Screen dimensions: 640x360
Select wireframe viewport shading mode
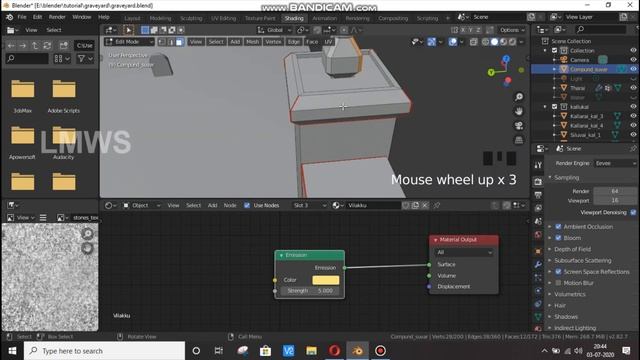pyautogui.click(x=485, y=42)
